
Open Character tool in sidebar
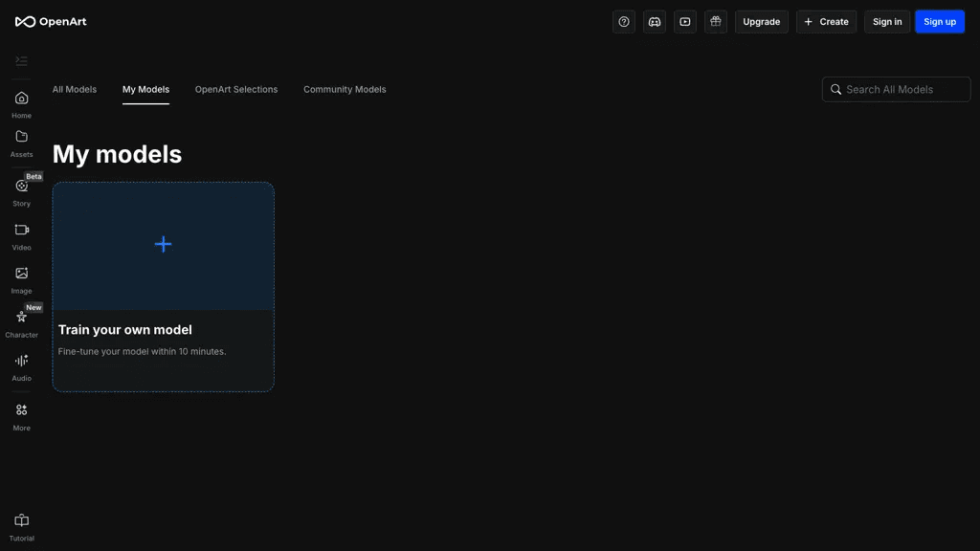pos(21,323)
